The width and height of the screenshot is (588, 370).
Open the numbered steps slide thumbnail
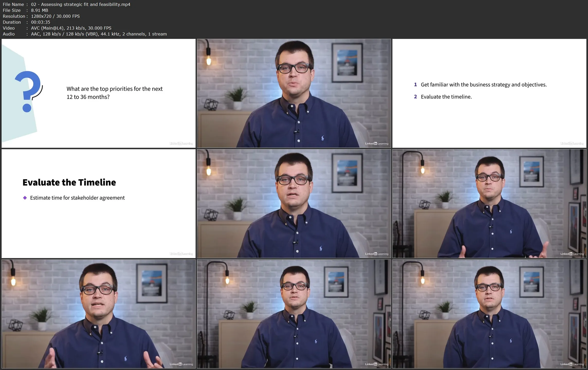[x=489, y=93]
